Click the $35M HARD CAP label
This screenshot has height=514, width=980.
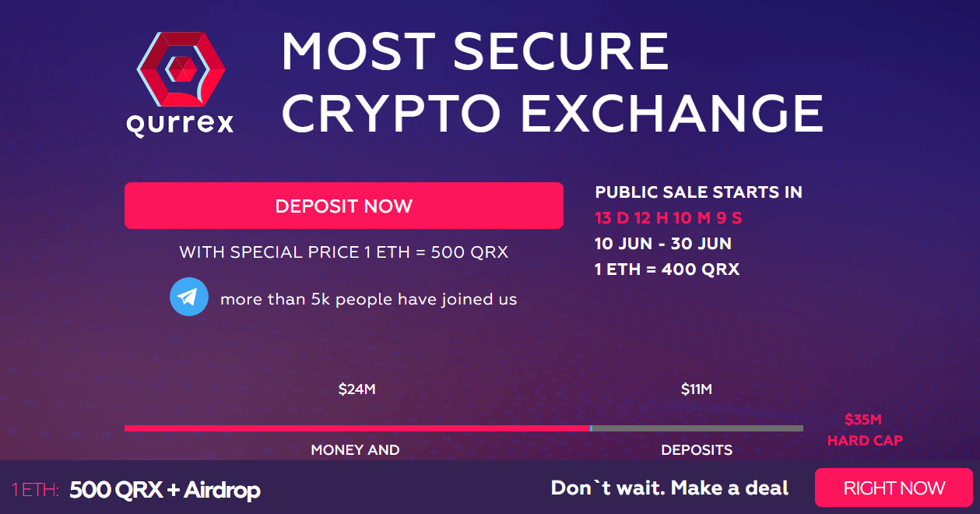pyautogui.click(x=865, y=430)
